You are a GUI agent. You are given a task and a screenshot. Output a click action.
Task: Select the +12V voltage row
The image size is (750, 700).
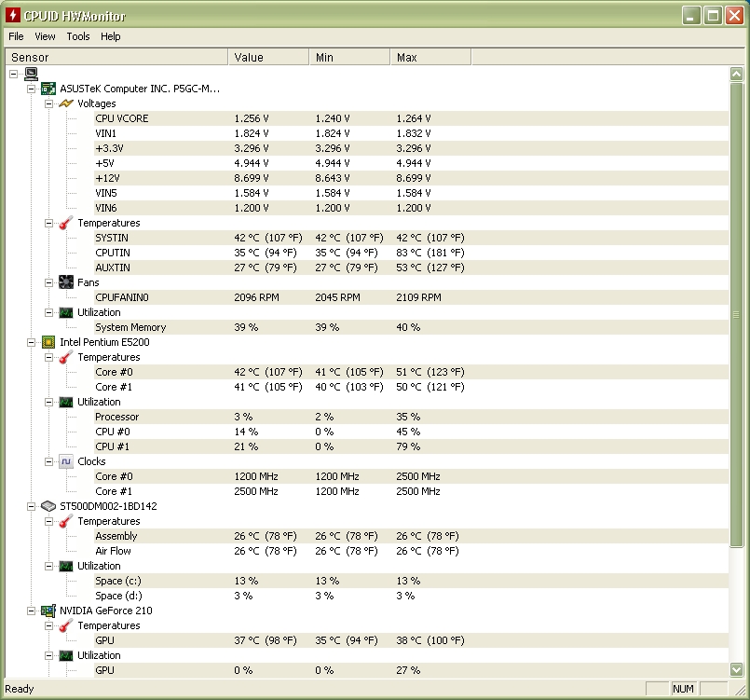(x=412, y=178)
